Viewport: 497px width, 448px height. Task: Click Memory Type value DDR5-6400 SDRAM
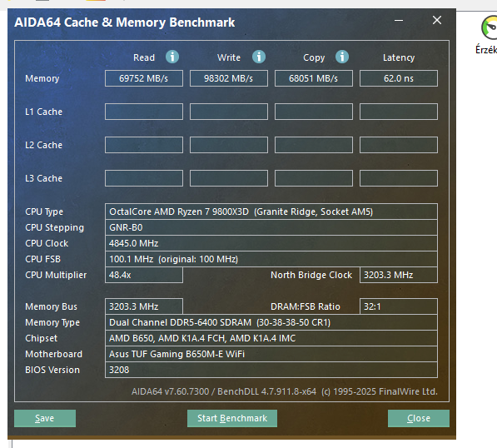(271, 322)
